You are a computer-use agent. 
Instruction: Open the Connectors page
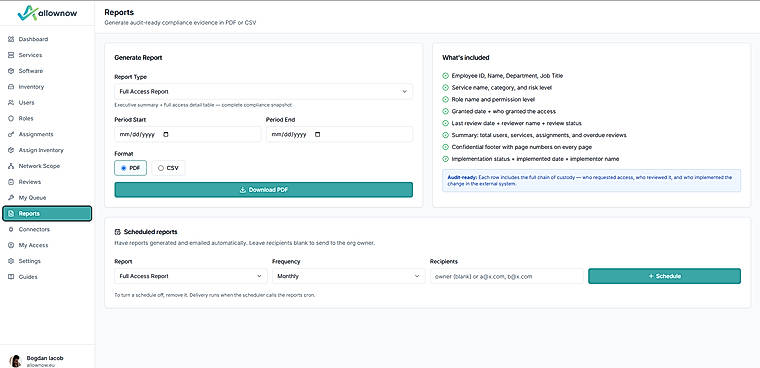(47, 229)
